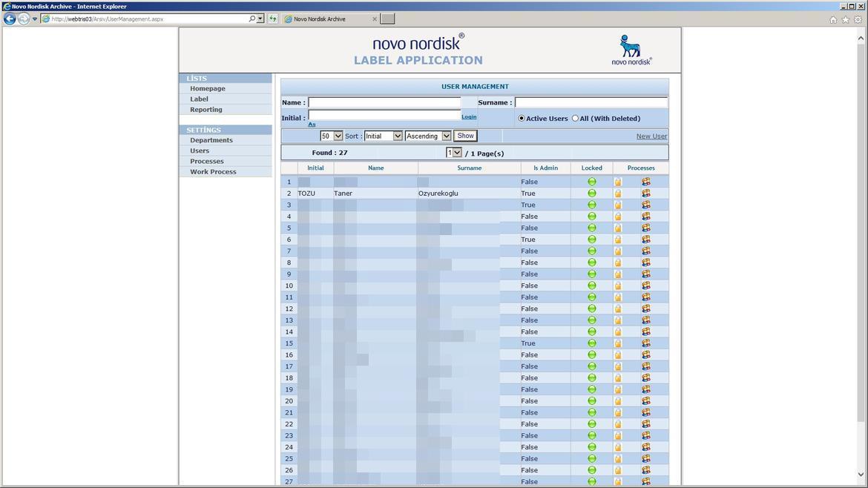Image resolution: width=868 pixels, height=488 pixels.
Task: Click the padlock icon in row 1
Action: 618,182
